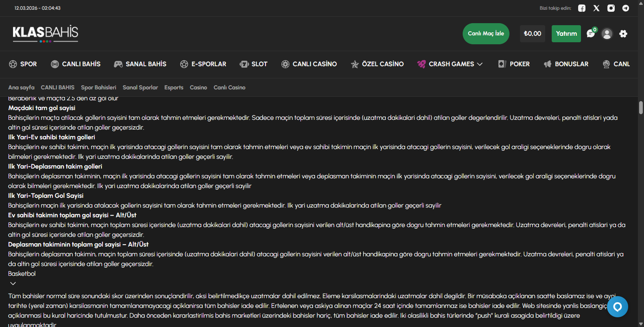Click the ₺0,00 balance display
644x327 pixels.
pos(533,34)
